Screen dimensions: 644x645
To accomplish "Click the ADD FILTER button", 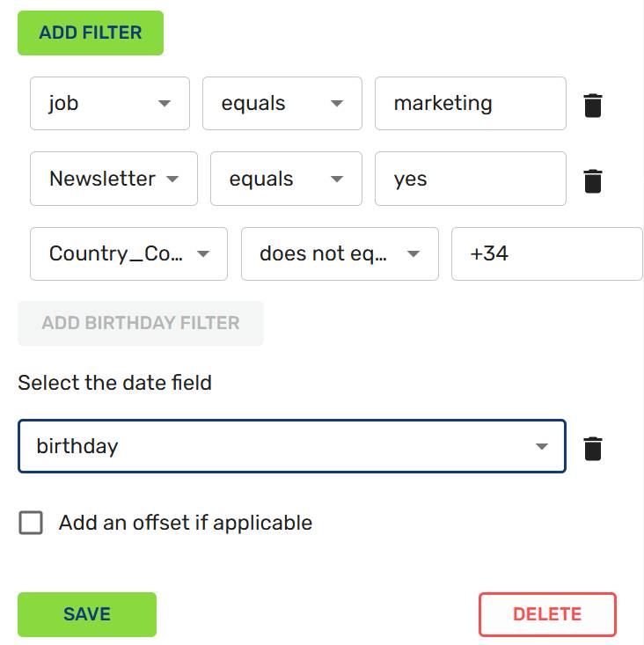I will click(x=91, y=33).
